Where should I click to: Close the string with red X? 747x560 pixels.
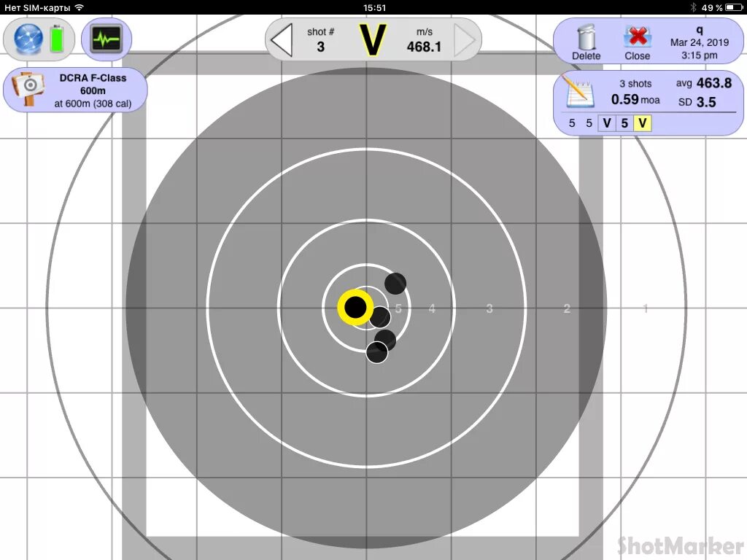click(x=637, y=42)
